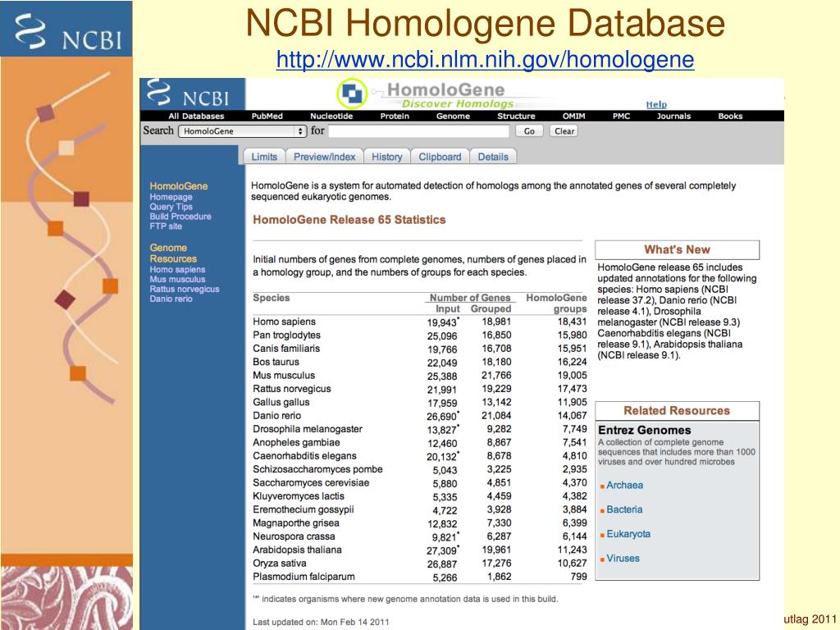Click Gallus gallus in the species table
Image resolution: width=840 pixels, height=630 pixels.
click(281, 402)
